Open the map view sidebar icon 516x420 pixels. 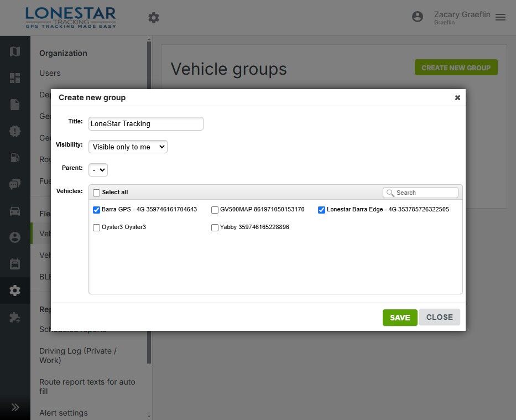(x=15, y=51)
